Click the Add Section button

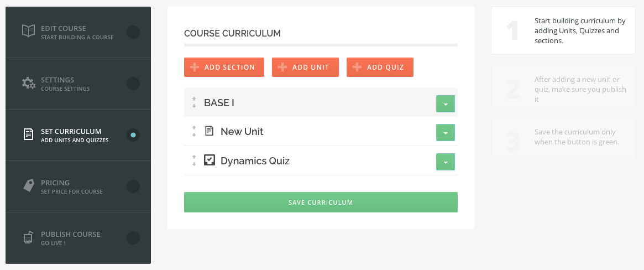click(224, 67)
